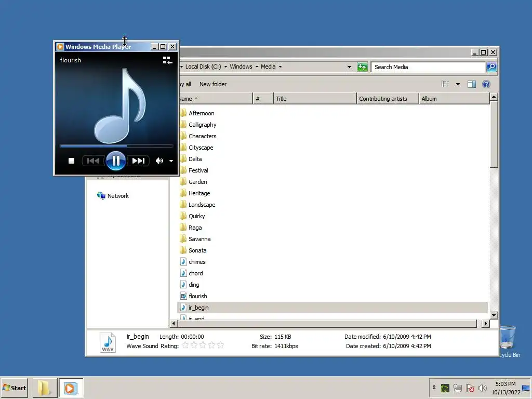Viewport: 532px width, 399px height.
Task: Select the ding sound file
Action: coord(194,285)
